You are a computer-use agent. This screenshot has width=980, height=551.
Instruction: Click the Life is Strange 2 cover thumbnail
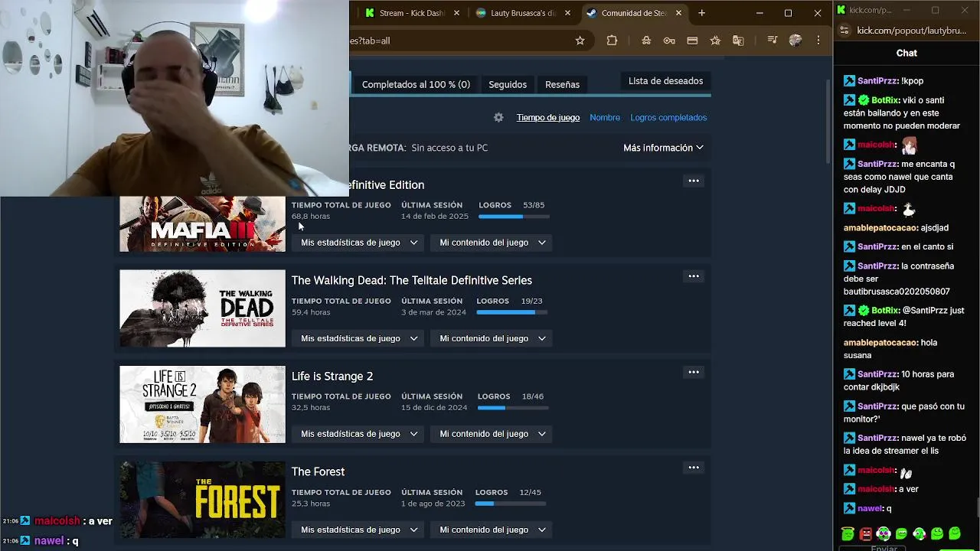click(202, 404)
